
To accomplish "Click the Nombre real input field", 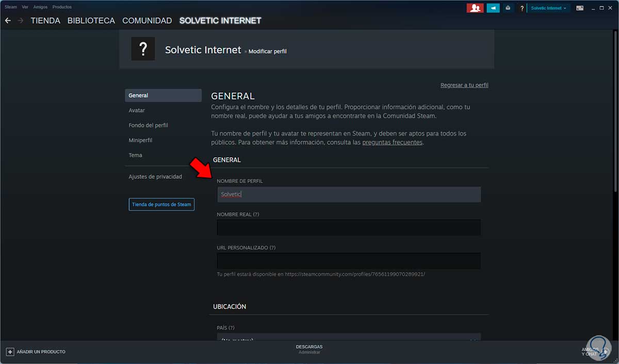I will (x=349, y=227).
